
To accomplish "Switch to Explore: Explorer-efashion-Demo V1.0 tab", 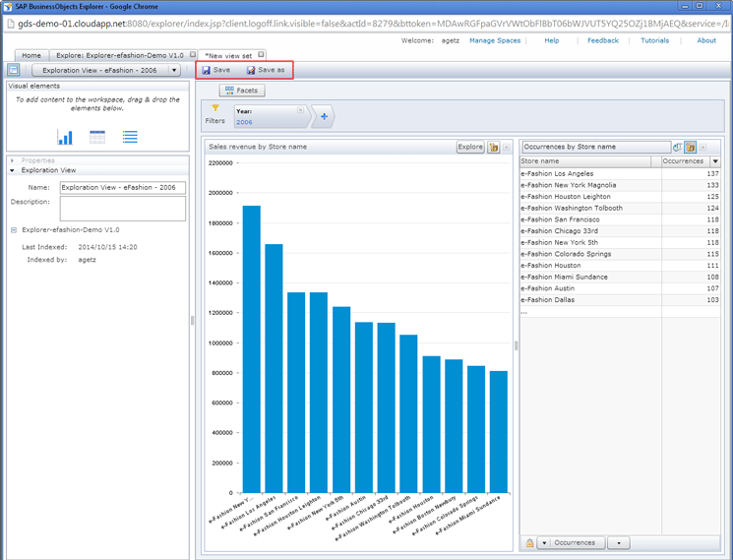I will point(119,56).
